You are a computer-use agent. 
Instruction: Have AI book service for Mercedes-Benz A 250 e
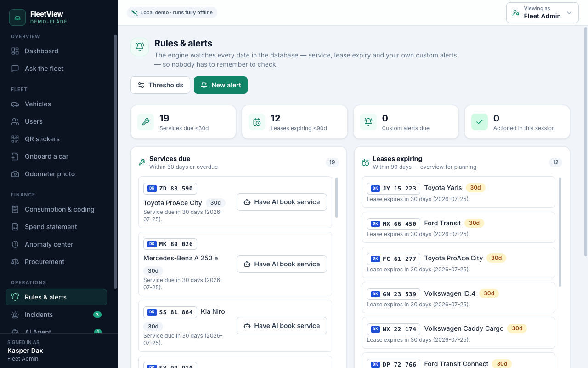click(282, 264)
